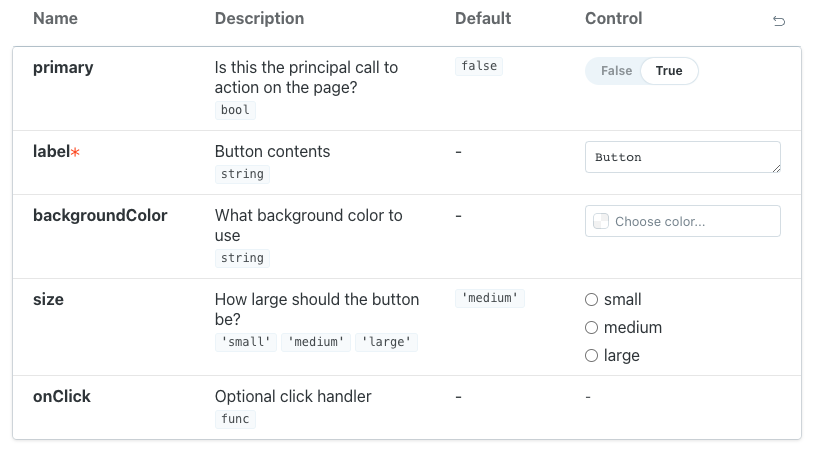Set primary toggle to False
The height and width of the screenshot is (465, 819).
616,71
